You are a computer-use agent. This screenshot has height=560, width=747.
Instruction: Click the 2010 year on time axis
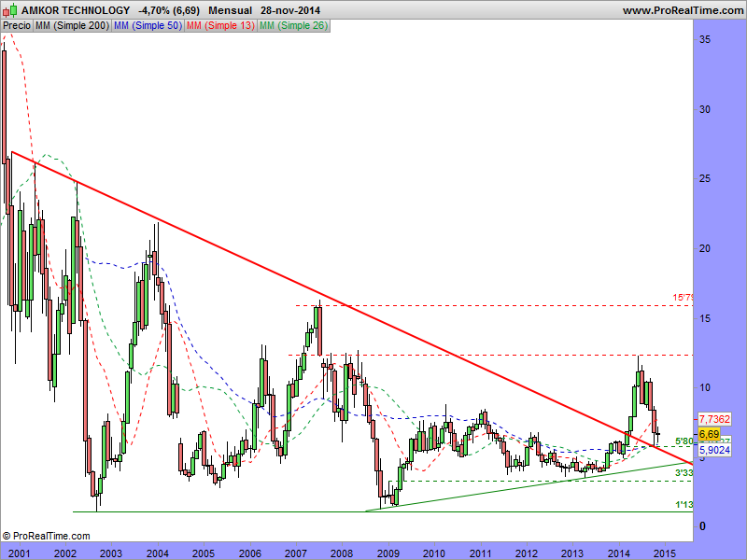click(434, 553)
